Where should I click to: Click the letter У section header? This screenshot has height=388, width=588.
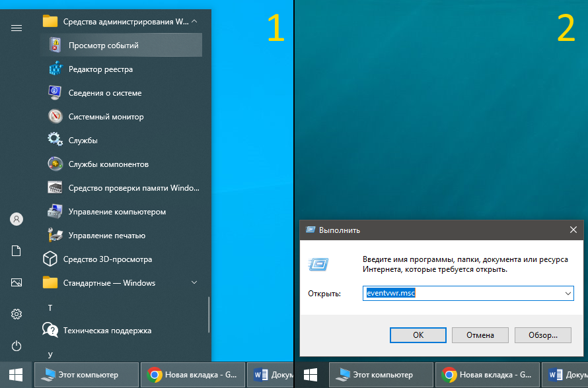click(50, 354)
